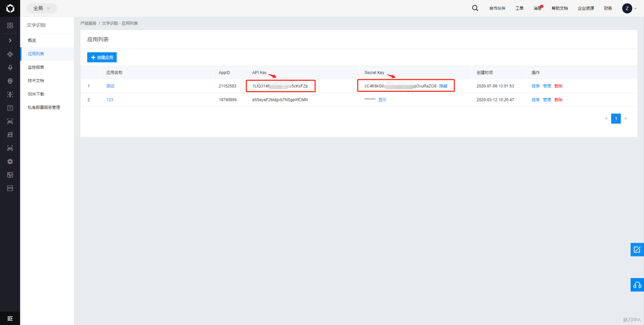Hide the Secret Key via 隐藏 link

click(443, 86)
